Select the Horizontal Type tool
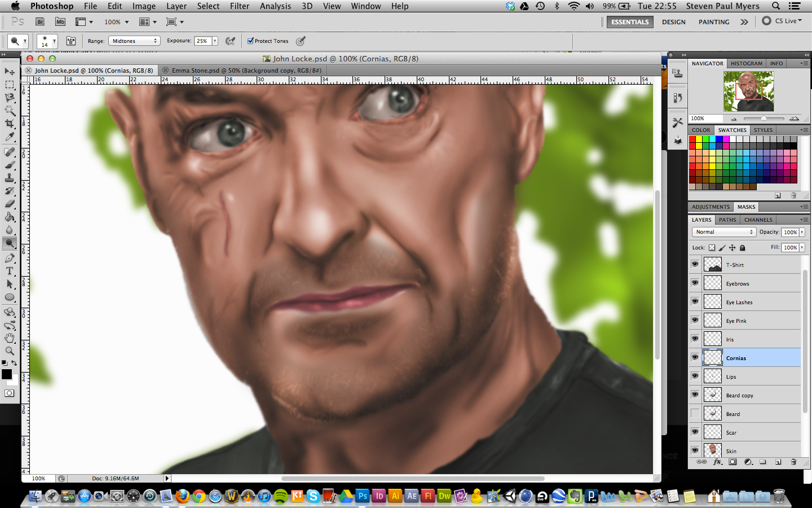 pyautogui.click(x=10, y=271)
